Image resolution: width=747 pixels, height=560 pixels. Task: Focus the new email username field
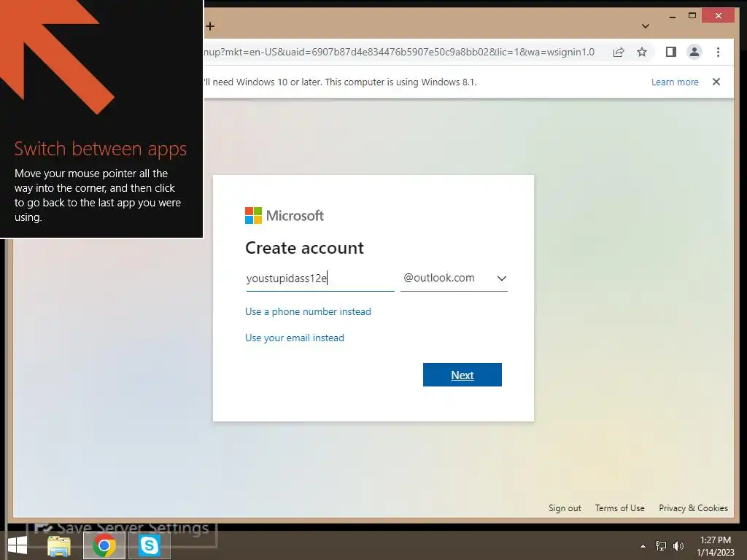pyautogui.click(x=320, y=278)
